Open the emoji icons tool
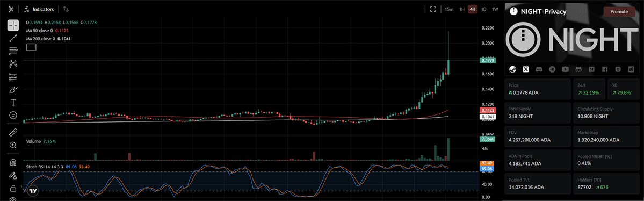Image resolution: width=644 pixels, height=201 pixels. (x=13, y=115)
